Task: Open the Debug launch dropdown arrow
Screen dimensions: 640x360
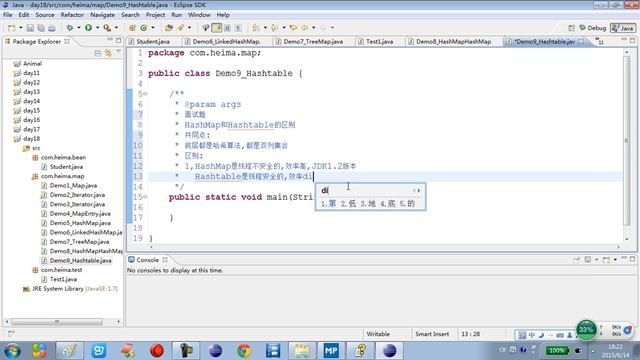Action: (x=79, y=28)
